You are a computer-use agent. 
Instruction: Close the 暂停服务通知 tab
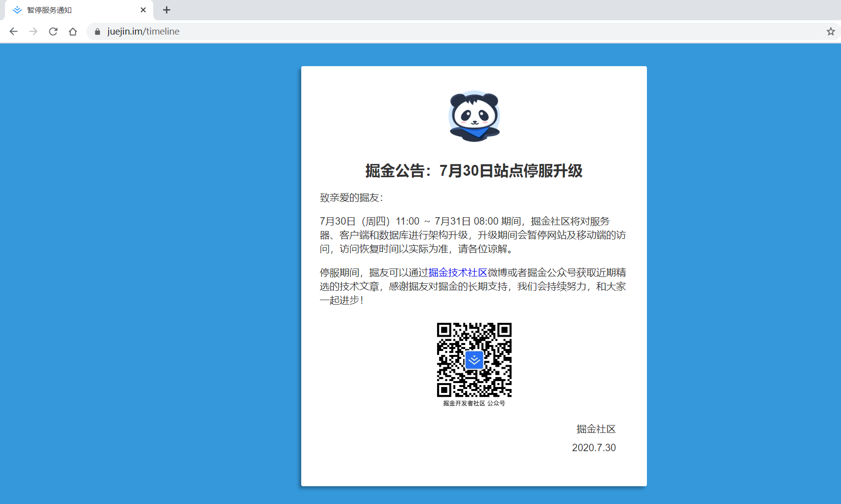pos(143,10)
